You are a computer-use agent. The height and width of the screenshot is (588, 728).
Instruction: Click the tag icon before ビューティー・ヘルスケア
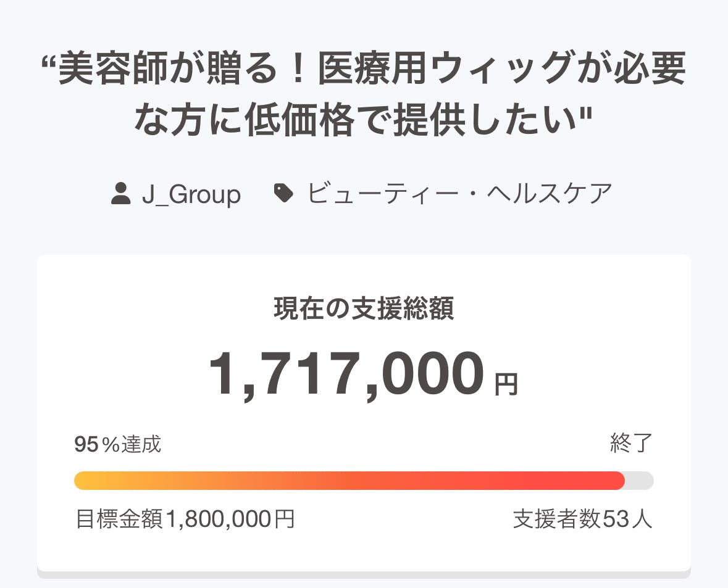coord(283,194)
